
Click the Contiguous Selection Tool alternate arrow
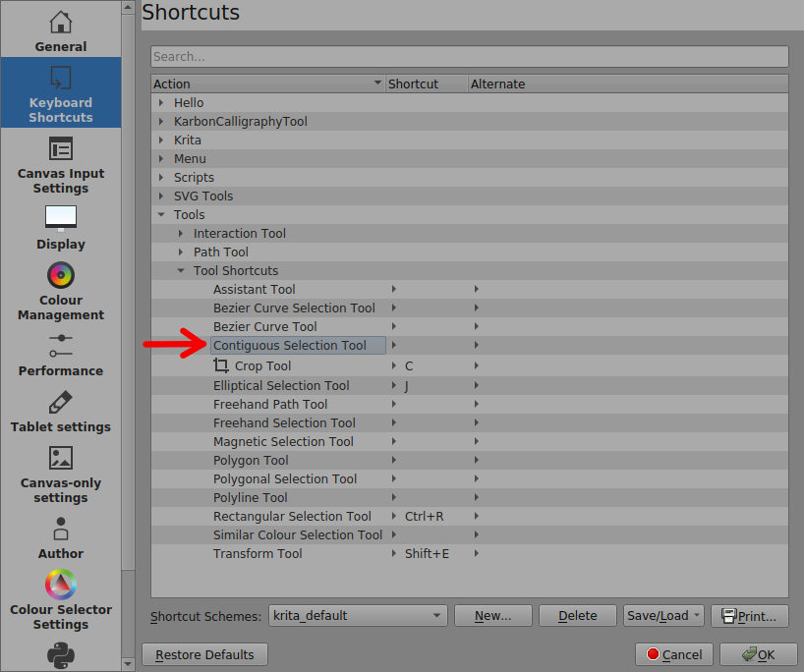477,345
